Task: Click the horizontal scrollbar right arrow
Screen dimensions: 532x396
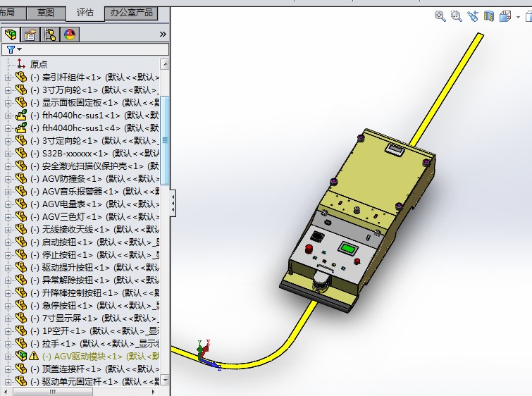Action: (x=154, y=392)
